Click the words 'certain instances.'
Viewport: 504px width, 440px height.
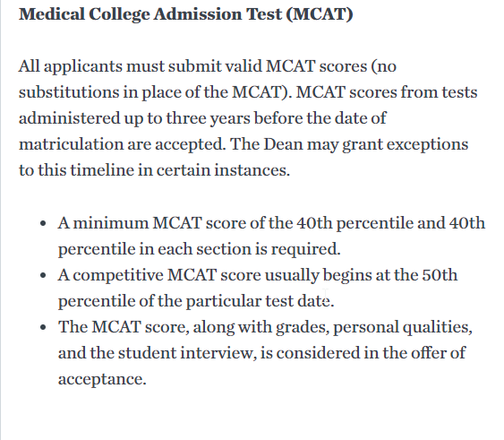coord(223,170)
